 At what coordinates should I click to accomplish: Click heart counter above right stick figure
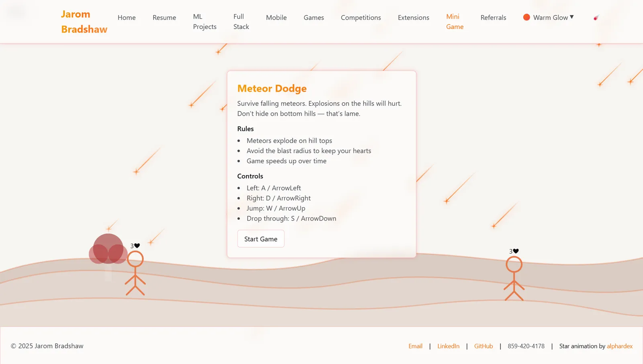click(x=514, y=251)
